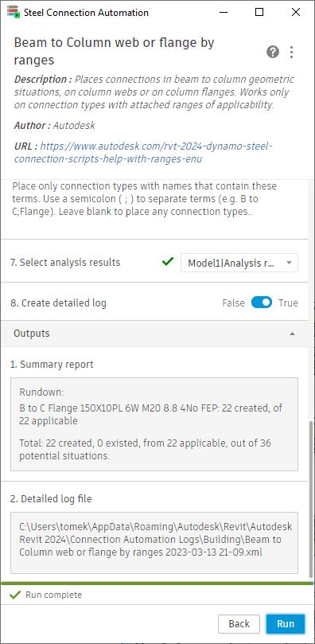Toggle the Create detailed log switch

[x=262, y=303]
